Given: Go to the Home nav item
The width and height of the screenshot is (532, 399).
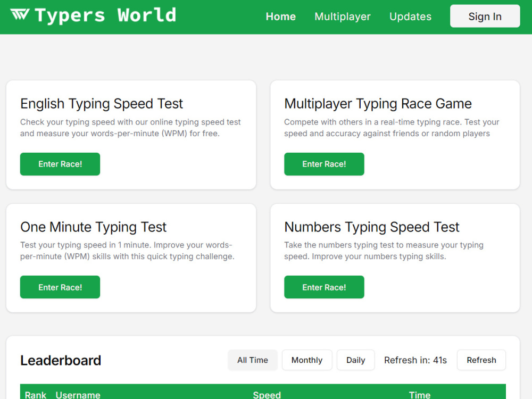Looking at the screenshot, I should pos(280,16).
